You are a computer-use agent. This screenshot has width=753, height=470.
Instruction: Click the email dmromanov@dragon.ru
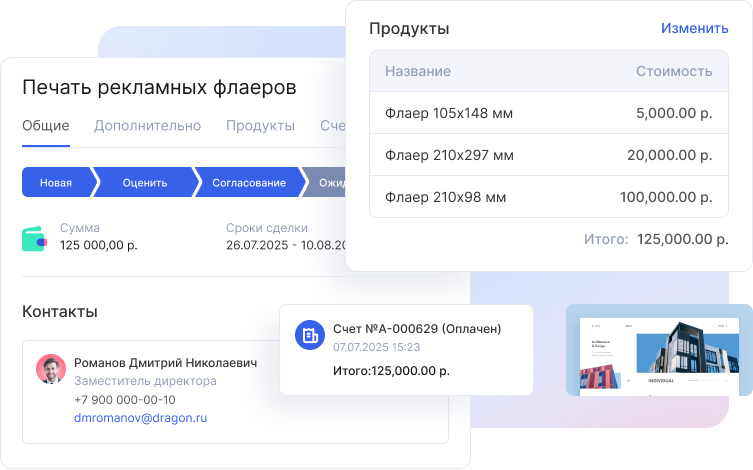(x=140, y=418)
